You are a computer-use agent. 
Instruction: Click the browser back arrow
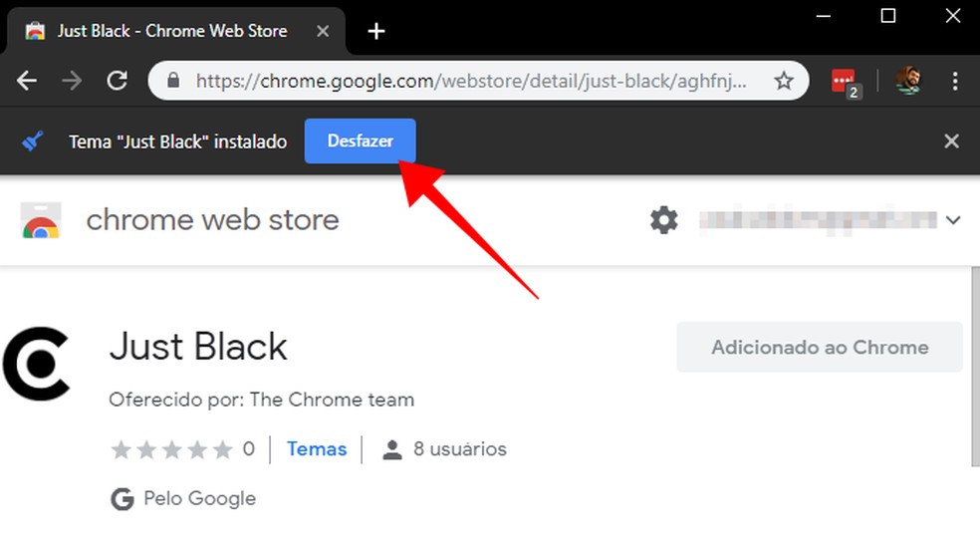click(27, 81)
